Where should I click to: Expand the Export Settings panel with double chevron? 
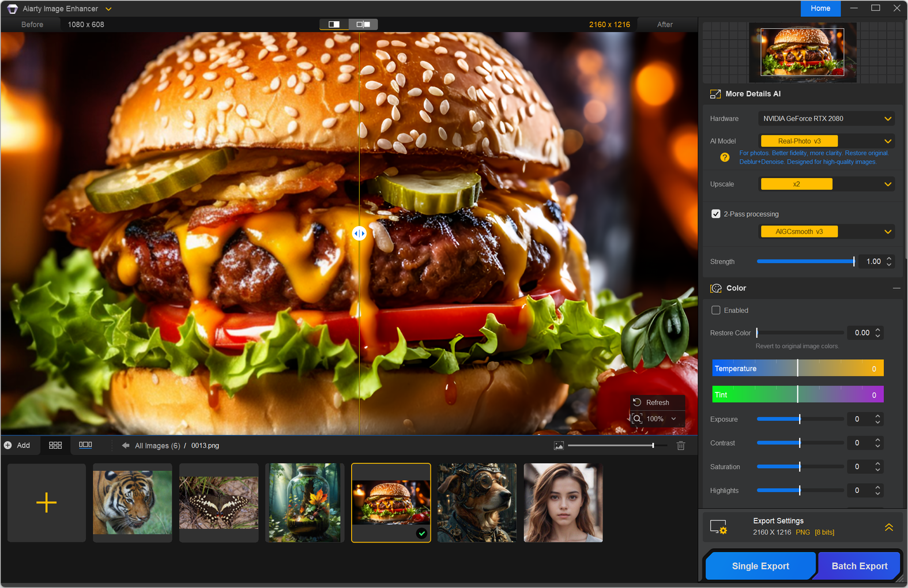click(889, 527)
